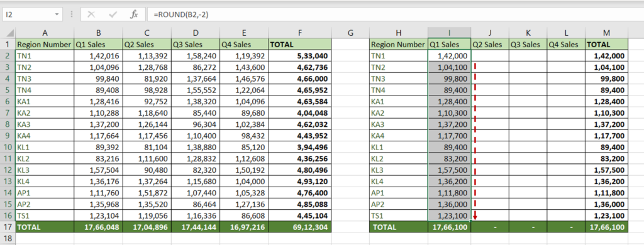Click active cell I2 with value 1,42,000
The image size is (644, 245).
[x=449, y=56]
